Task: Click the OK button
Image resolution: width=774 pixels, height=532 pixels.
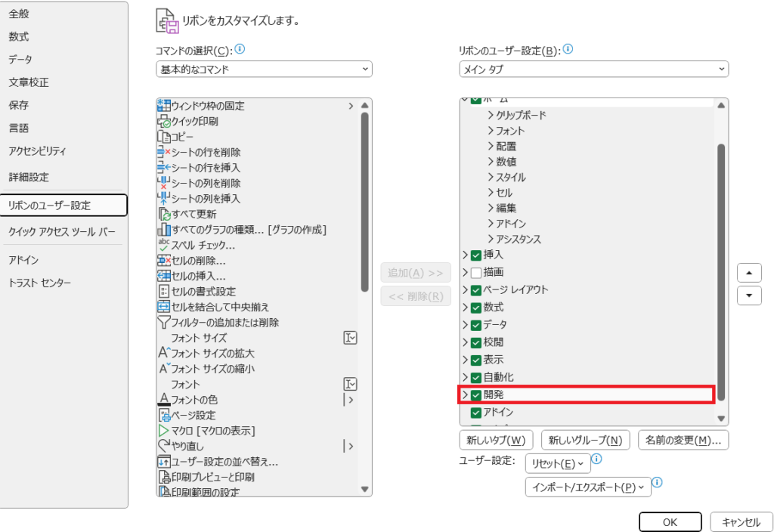Action: click(x=670, y=521)
